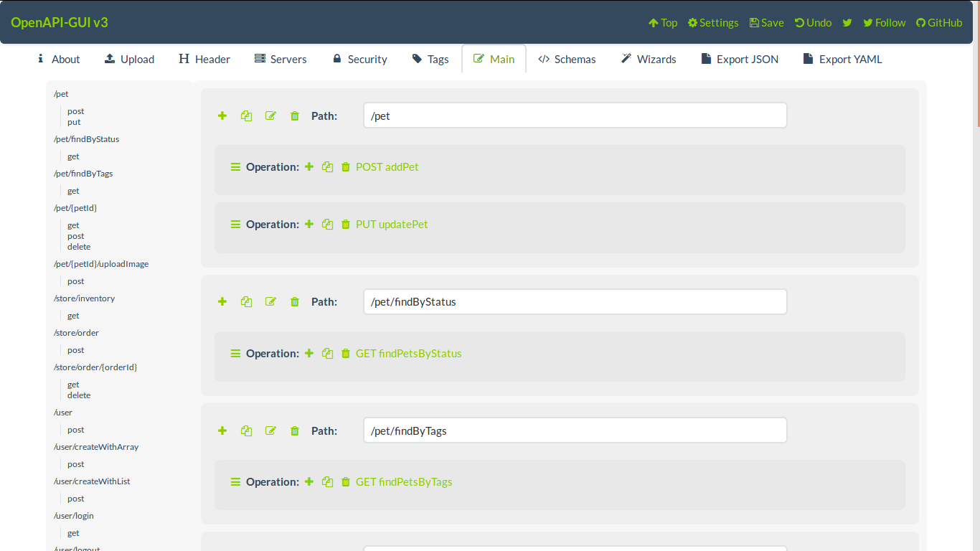The width and height of the screenshot is (980, 551).
Task: Select /store/inventory in the sidebar
Action: click(x=84, y=298)
